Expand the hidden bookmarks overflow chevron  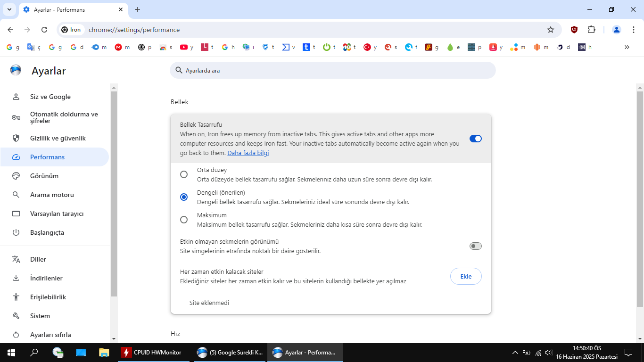[x=627, y=47]
